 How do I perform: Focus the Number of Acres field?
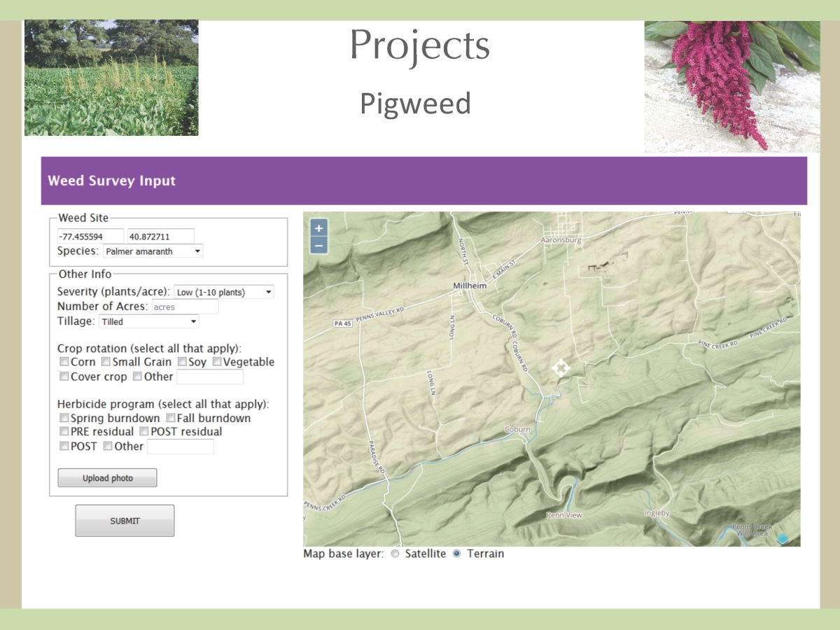pos(185,307)
